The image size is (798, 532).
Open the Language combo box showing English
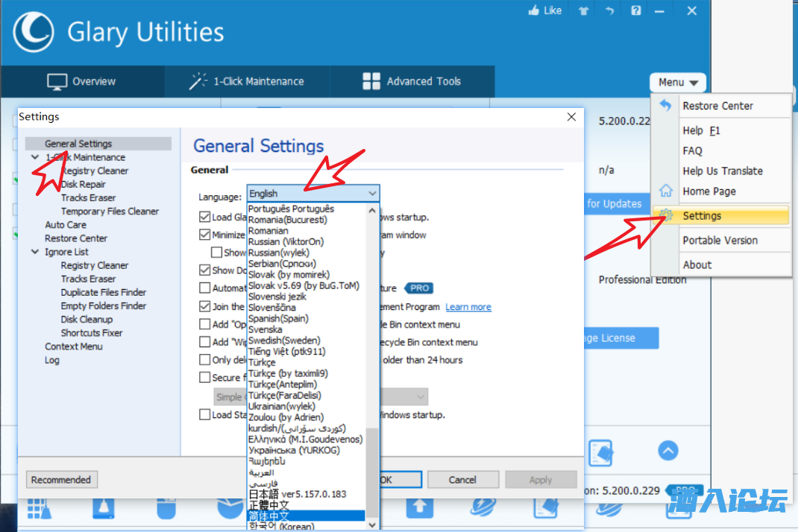[x=313, y=194]
